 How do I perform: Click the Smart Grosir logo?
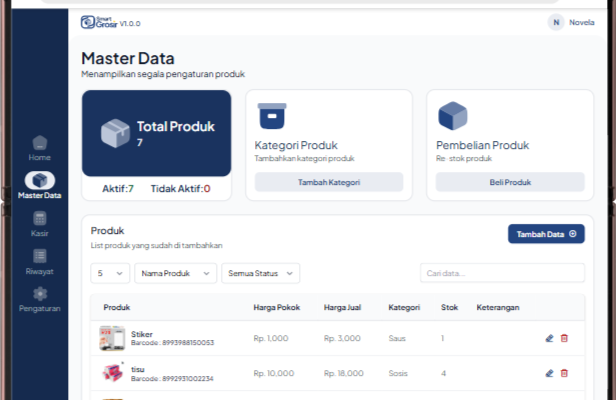pyautogui.click(x=99, y=22)
